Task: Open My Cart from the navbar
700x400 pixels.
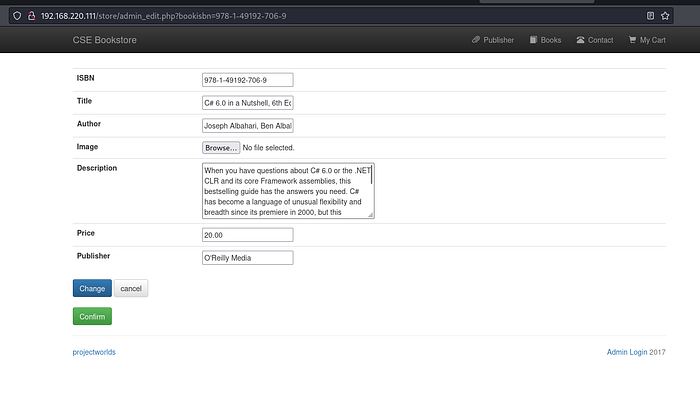Action: 647,40
